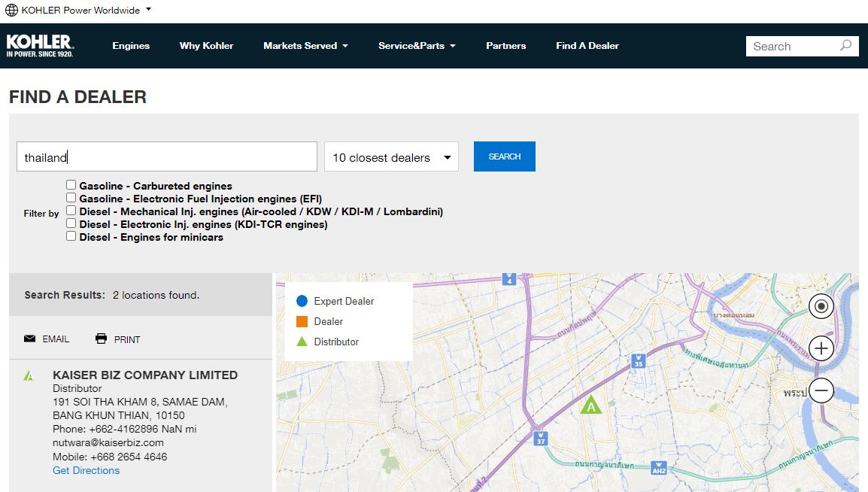Screen dimensions: 868x492
Task: Zoom out on the map with minus
Action: point(821,390)
